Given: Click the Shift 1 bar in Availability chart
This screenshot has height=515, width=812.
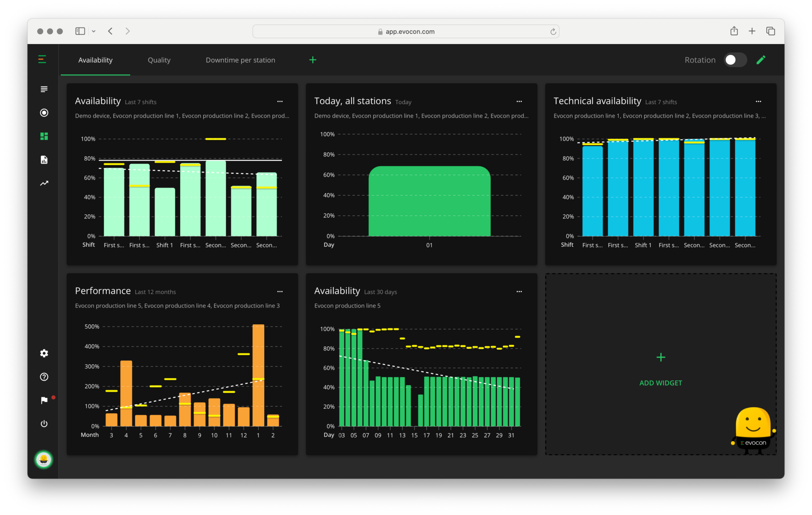Looking at the screenshot, I should (165, 212).
